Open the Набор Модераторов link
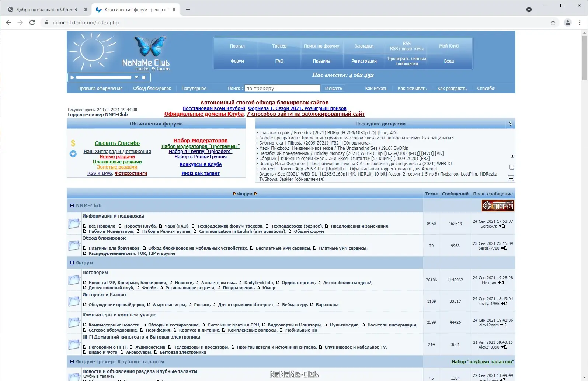This screenshot has height=381, width=588. tap(201, 141)
